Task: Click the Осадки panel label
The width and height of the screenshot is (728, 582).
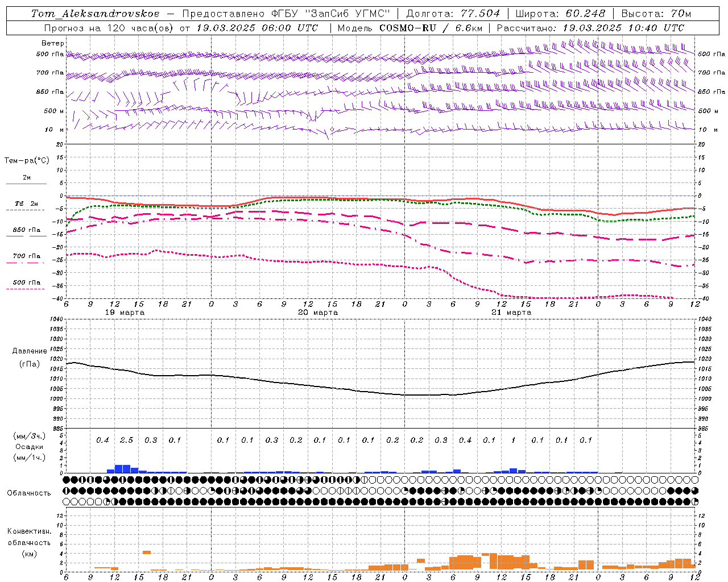Action: tap(30, 447)
